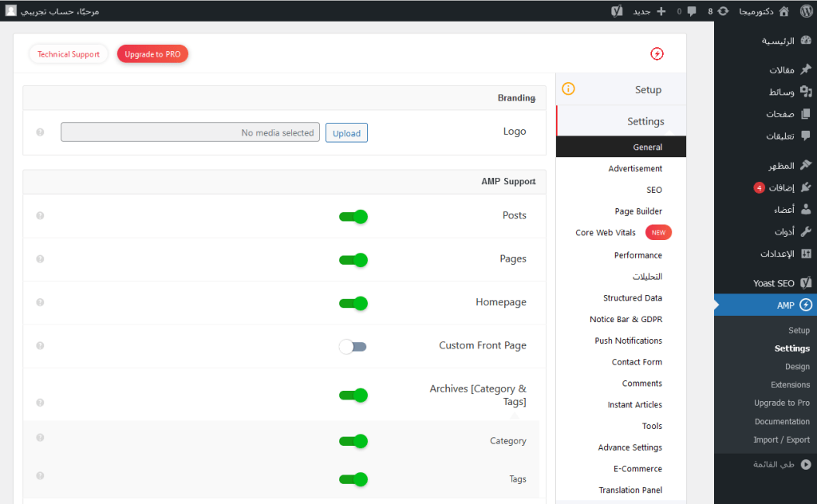This screenshot has width=817, height=504.
Task: Click the help icon next to Logo
Action: (x=40, y=132)
